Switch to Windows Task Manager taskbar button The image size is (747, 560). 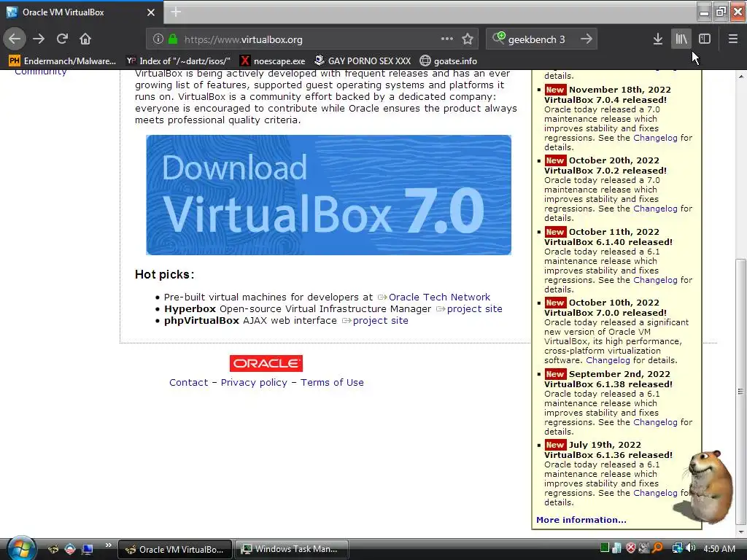click(x=293, y=549)
